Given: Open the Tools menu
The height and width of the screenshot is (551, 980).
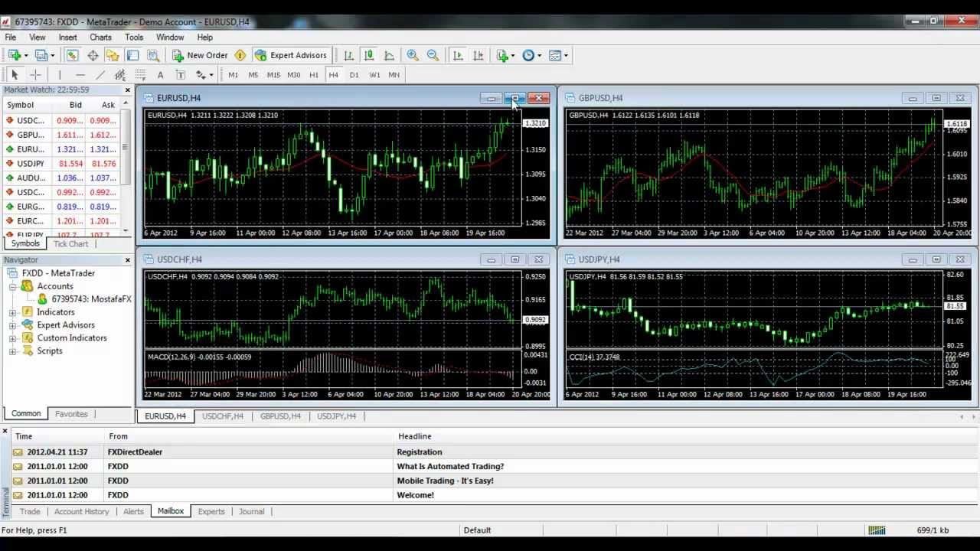Looking at the screenshot, I should tap(134, 37).
